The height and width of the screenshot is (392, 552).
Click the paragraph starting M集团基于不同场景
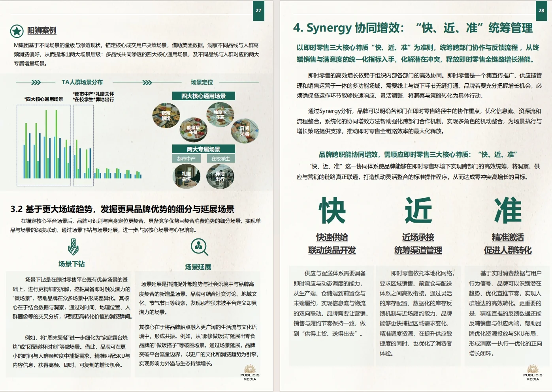click(136, 54)
